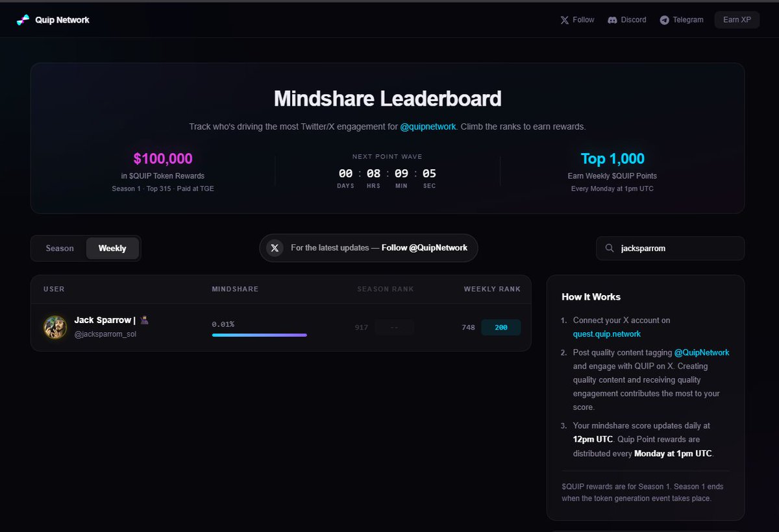Click the search magnifier icon
Image resolution: width=779 pixels, height=532 pixels.
[609, 248]
